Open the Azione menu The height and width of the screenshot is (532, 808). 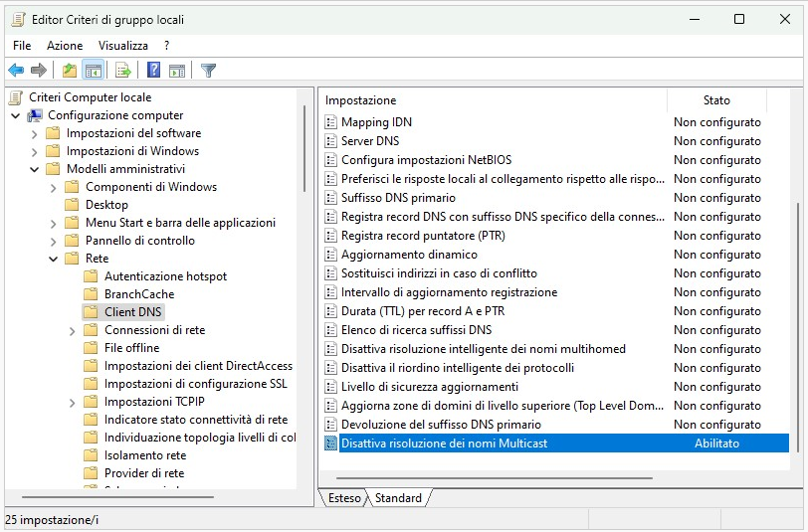click(65, 46)
